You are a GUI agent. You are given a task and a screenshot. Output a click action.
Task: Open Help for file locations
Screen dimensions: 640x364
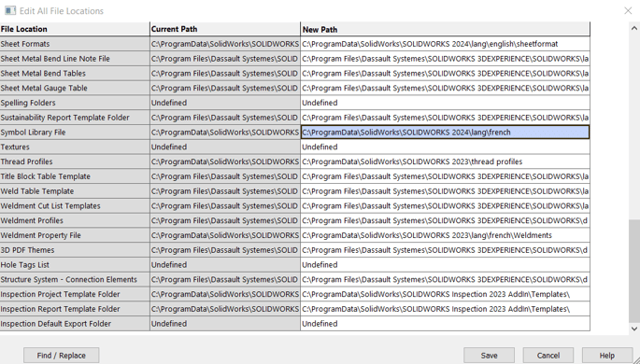[607, 355]
